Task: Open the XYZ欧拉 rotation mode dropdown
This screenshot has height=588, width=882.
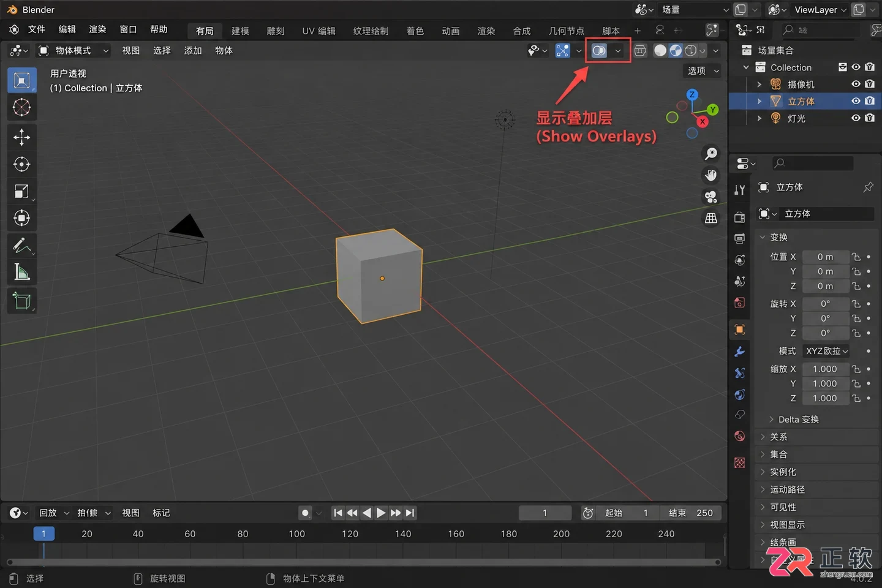Action: 826,351
